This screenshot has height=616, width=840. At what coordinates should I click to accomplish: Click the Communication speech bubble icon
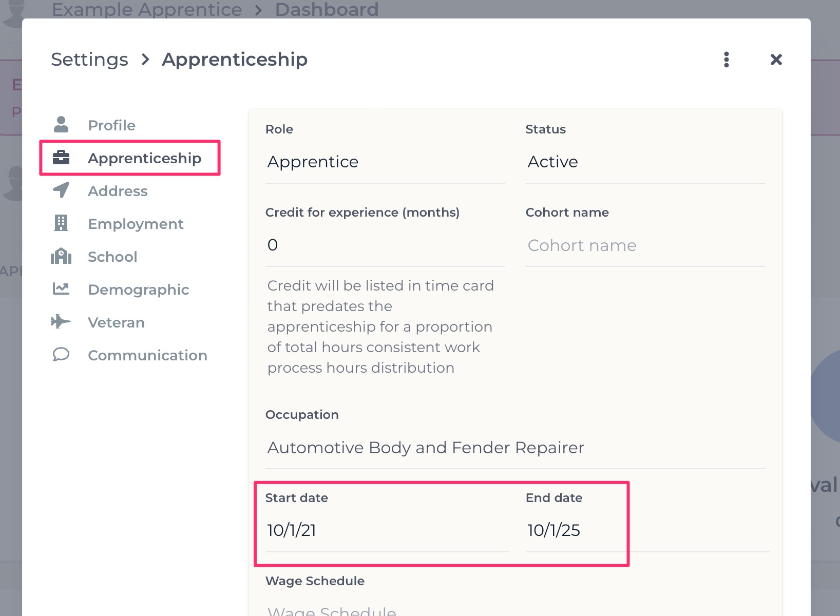tap(61, 355)
